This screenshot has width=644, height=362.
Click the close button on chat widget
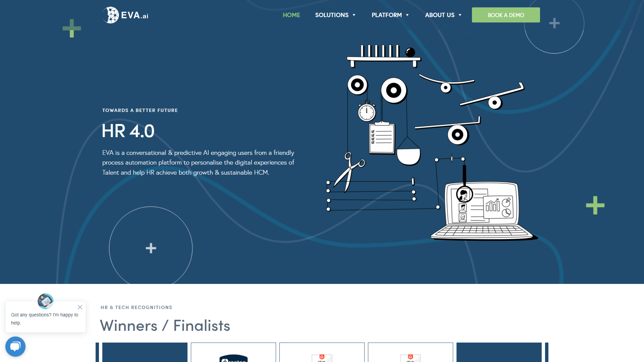tap(79, 307)
